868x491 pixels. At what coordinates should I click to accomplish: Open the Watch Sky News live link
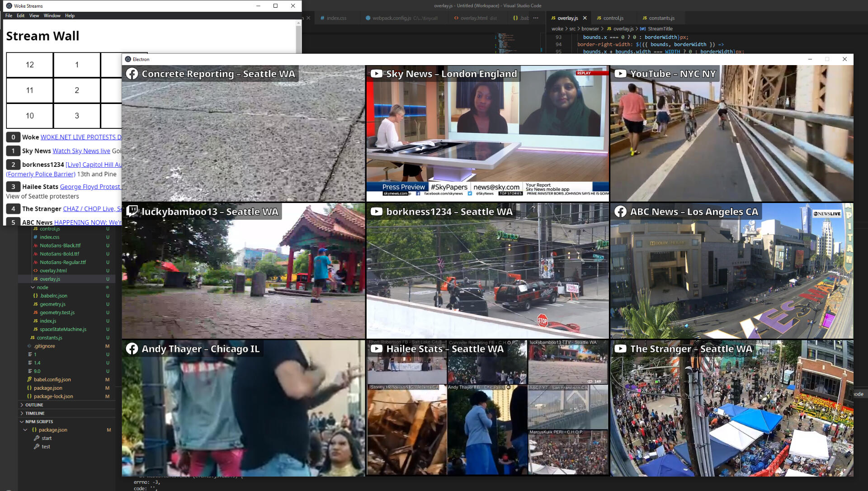[x=81, y=151]
